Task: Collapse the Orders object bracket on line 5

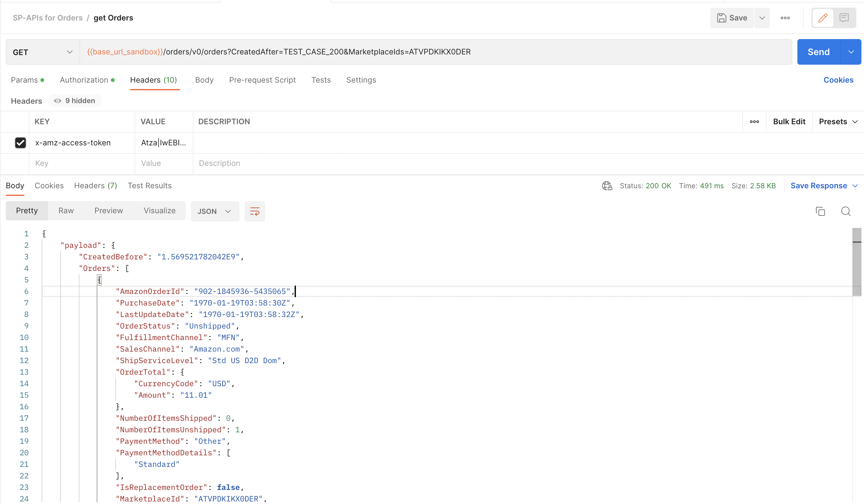Action: click(99, 280)
